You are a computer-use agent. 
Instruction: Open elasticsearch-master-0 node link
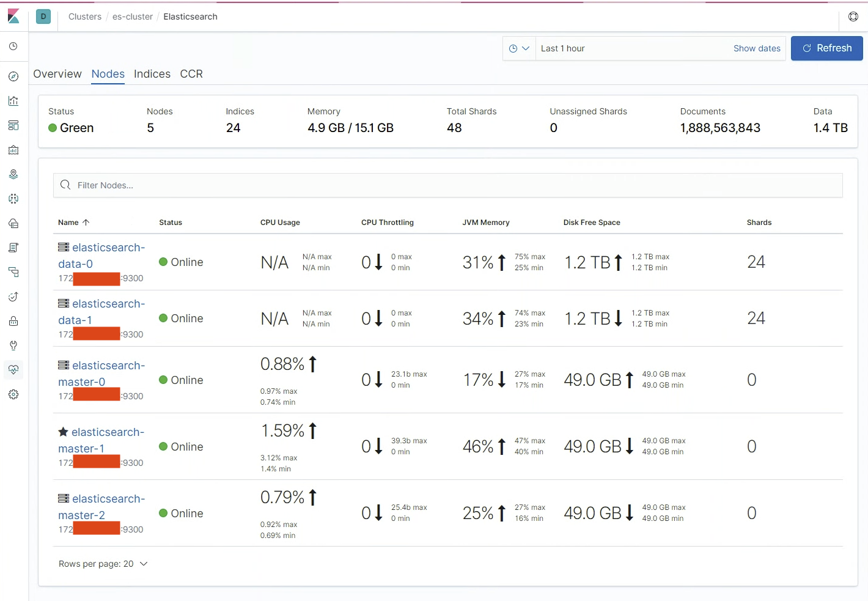coord(101,374)
